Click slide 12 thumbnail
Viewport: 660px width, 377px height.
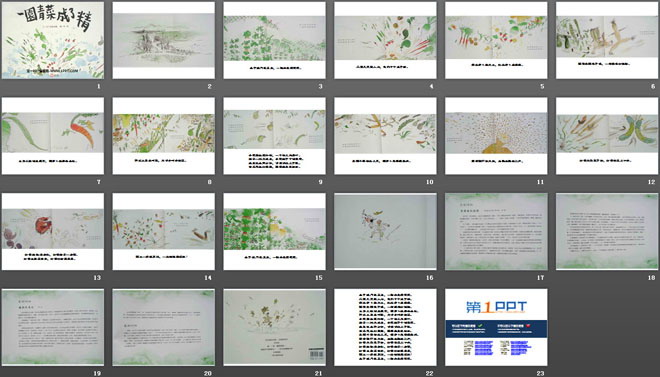coord(607,136)
